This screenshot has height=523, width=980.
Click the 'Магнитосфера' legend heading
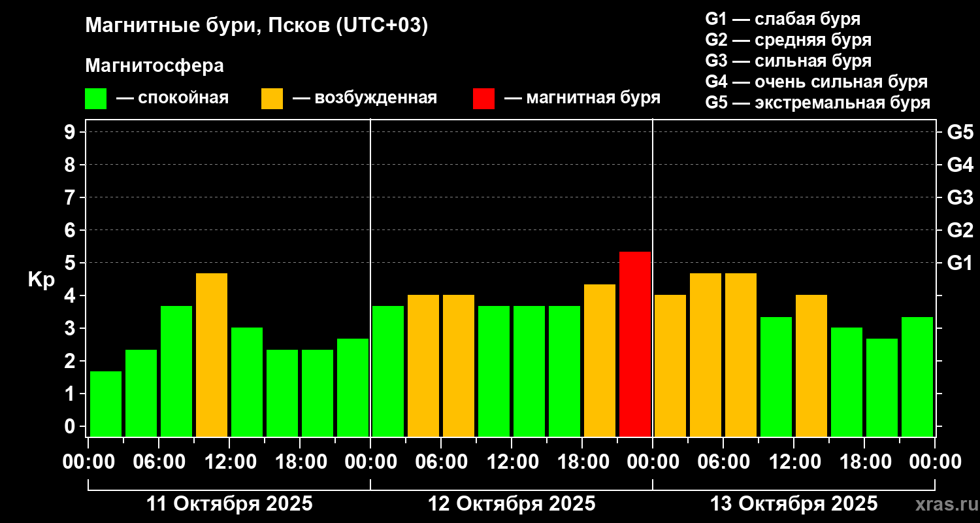(x=155, y=66)
